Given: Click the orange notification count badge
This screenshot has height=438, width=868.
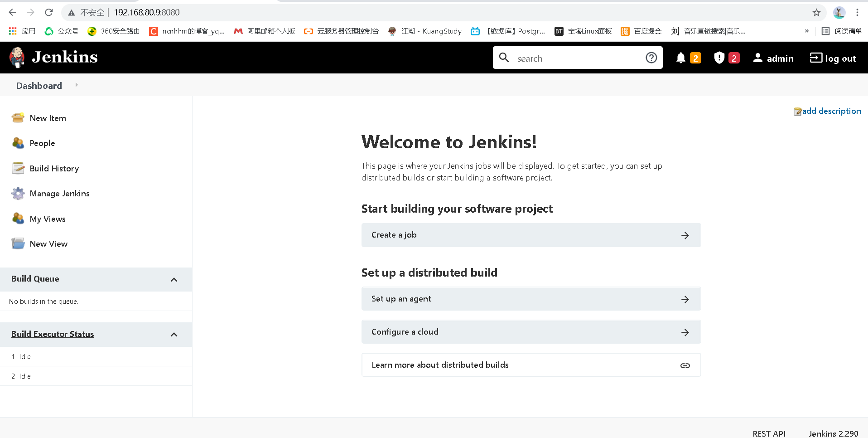Looking at the screenshot, I should click(695, 58).
